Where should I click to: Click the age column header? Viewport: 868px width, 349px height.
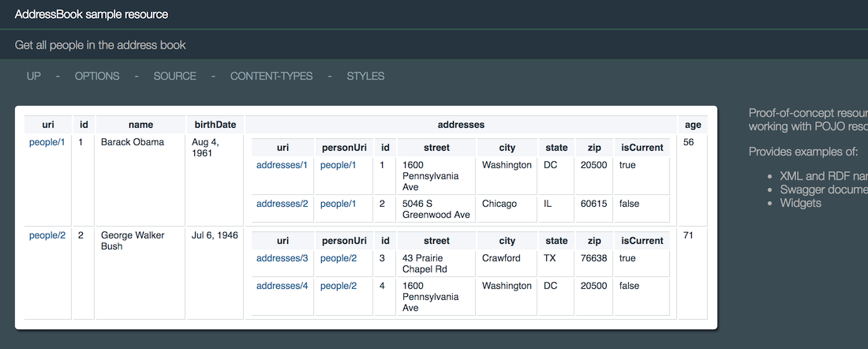(x=693, y=125)
